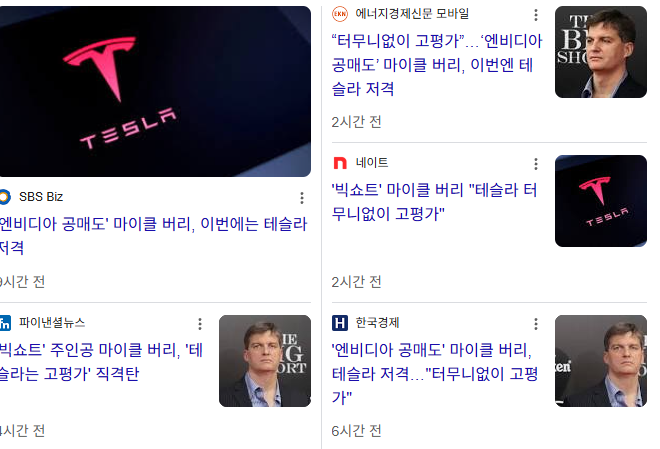
Task: Click the 한국경제 H source logo
Action: tap(340, 323)
